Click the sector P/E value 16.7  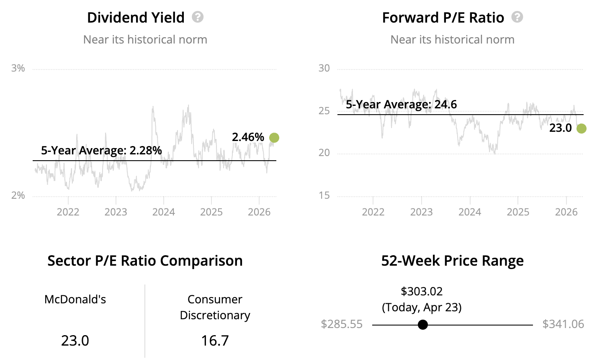[x=215, y=341]
